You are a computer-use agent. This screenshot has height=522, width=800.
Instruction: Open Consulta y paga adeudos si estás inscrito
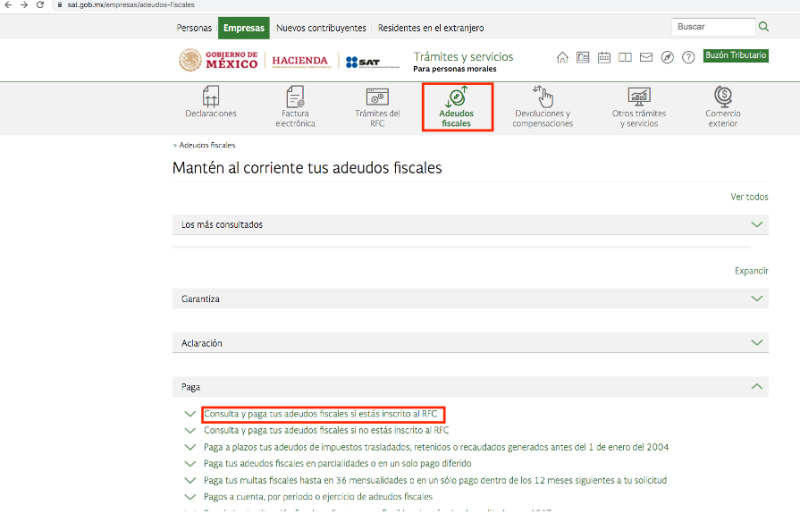[320, 414]
